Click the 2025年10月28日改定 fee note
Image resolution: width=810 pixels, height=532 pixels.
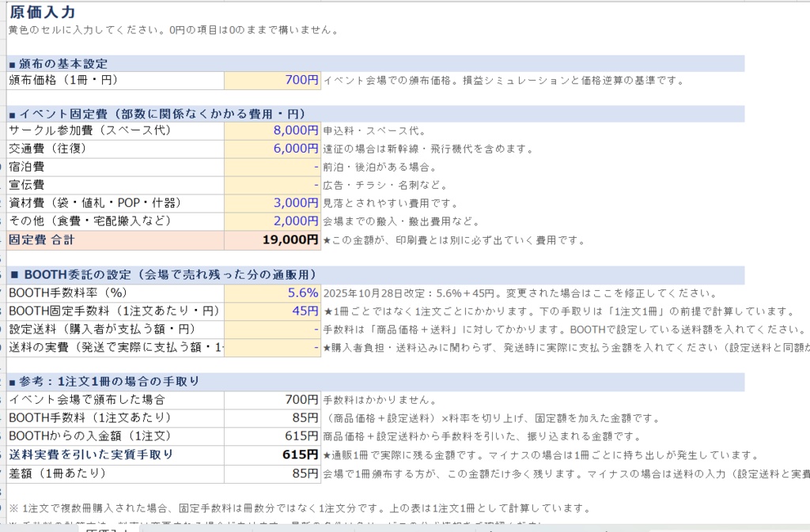[520, 293]
